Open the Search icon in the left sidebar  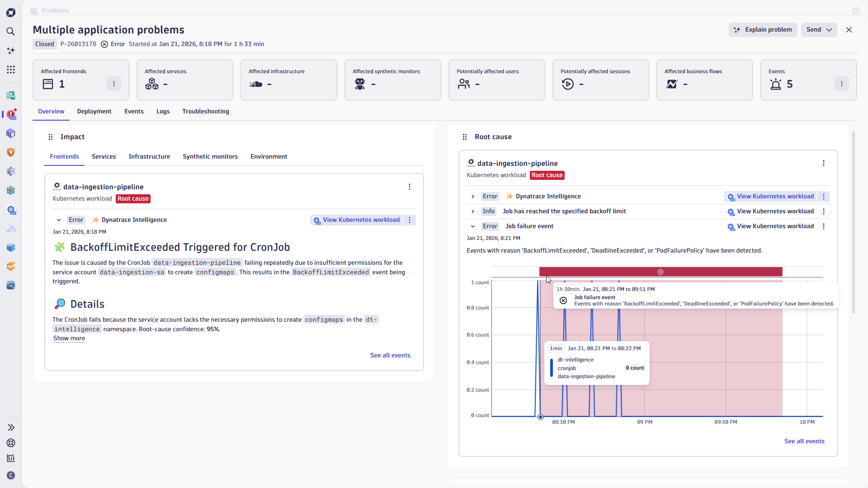coord(11,32)
